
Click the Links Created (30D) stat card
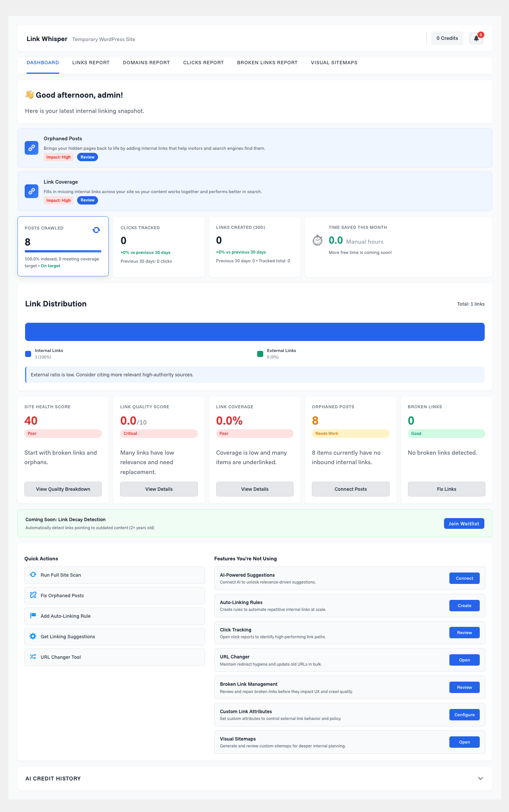(255, 247)
